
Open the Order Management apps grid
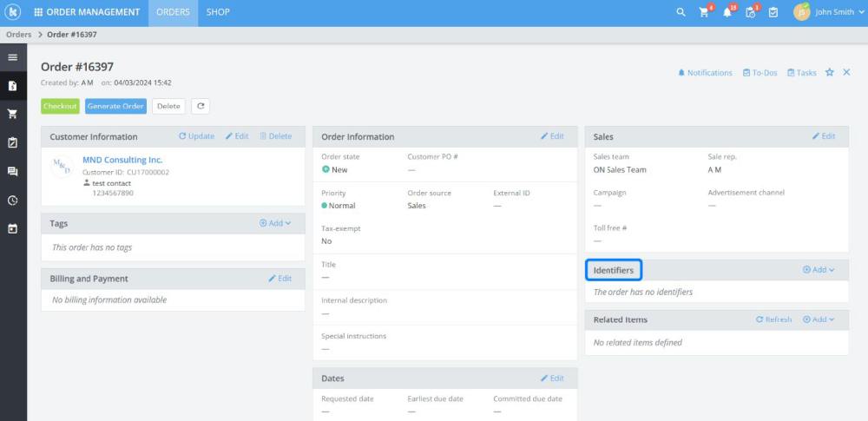click(x=38, y=12)
